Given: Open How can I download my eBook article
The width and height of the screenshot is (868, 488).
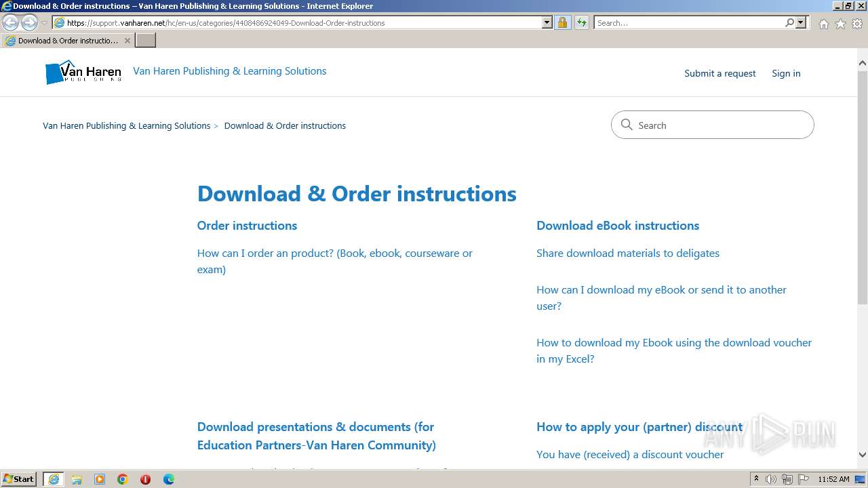Looking at the screenshot, I should click(x=661, y=298).
